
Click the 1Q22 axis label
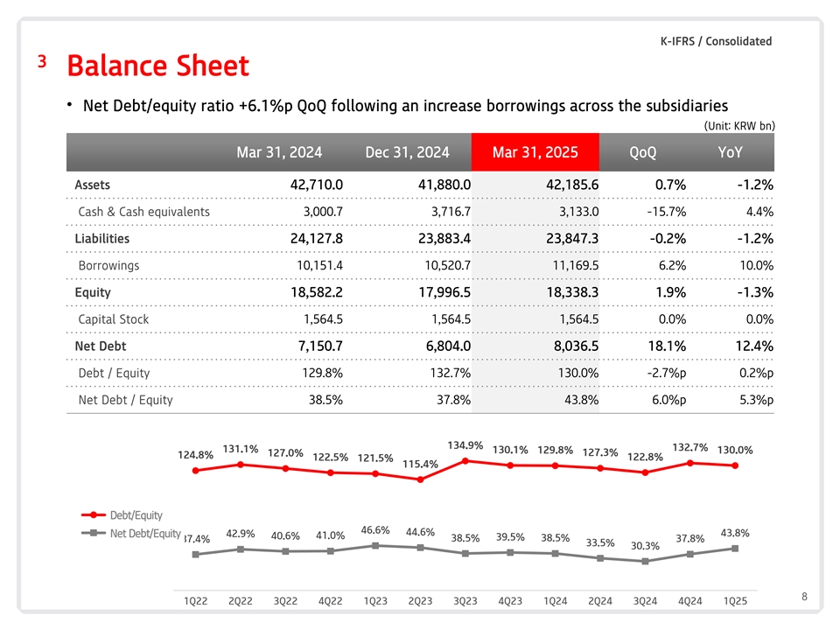pos(195,601)
